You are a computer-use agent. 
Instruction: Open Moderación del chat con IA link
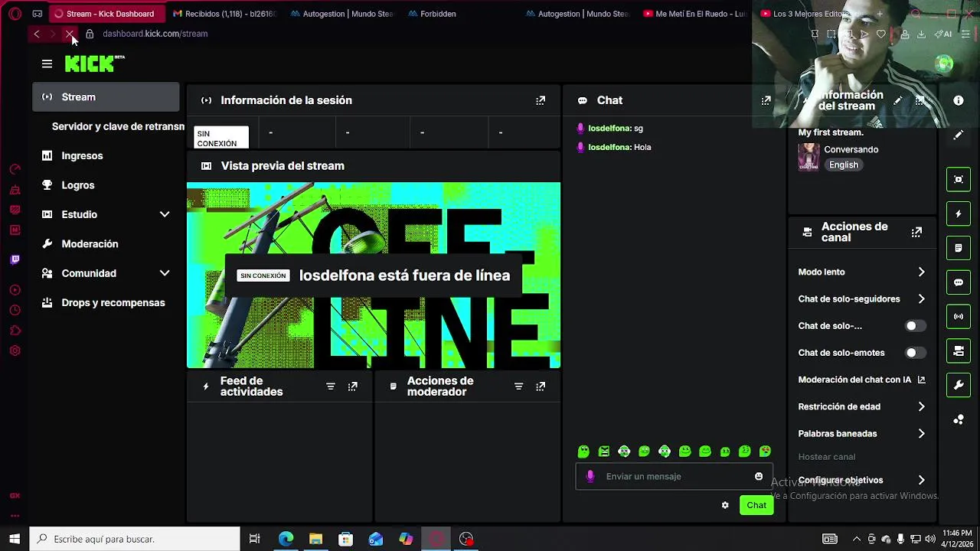pos(862,380)
